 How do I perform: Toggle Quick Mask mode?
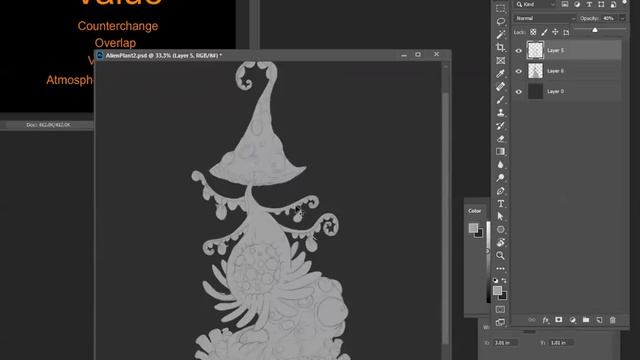click(x=500, y=309)
